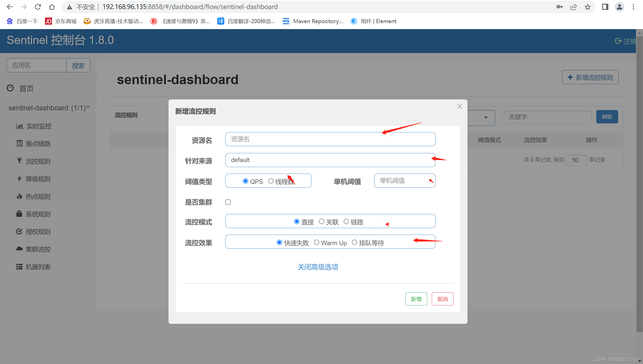The image size is (643, 364).
Task: Click 资源名 input field
Action: 330,139
